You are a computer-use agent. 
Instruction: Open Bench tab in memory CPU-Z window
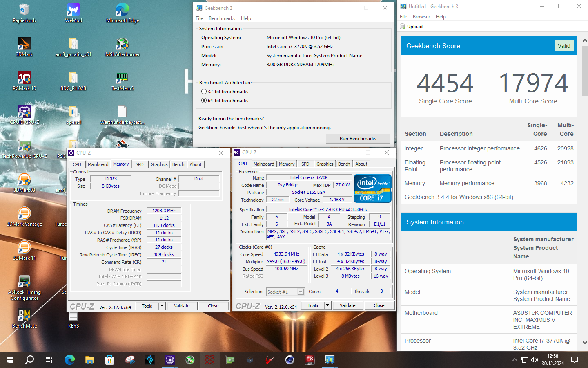[178, 164]
